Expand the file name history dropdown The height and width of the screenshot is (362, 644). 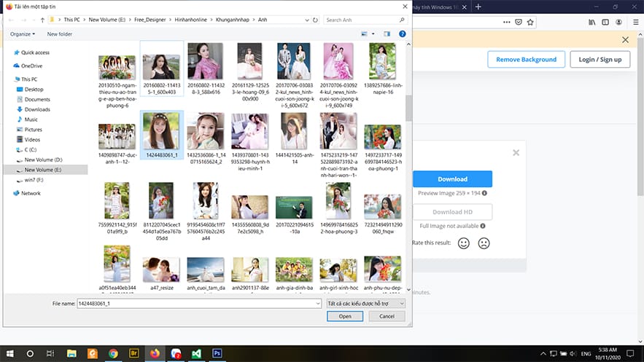pyautogui.click(x=318, y=303)
